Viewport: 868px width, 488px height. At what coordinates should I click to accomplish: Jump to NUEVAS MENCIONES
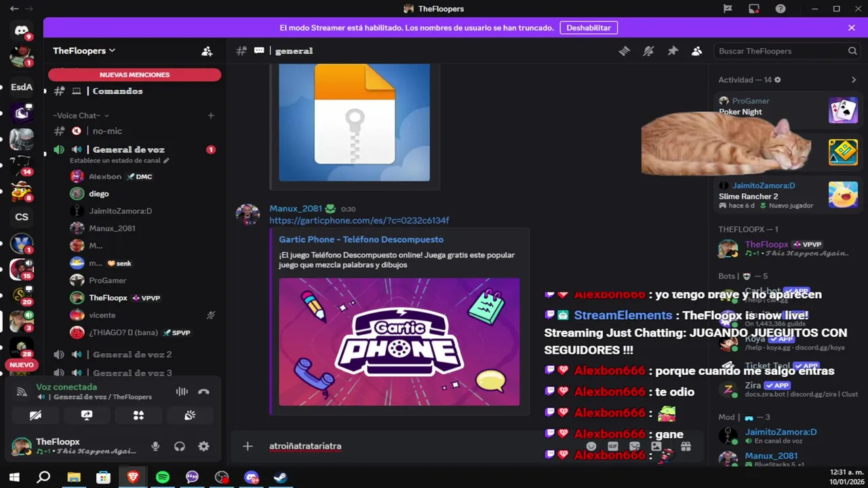point(134,75)
